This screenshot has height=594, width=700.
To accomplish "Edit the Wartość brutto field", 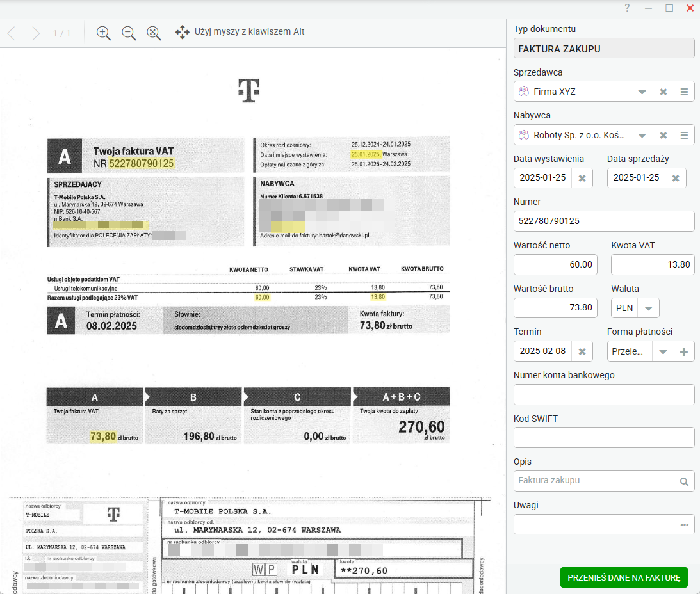I will click(555, 308).
